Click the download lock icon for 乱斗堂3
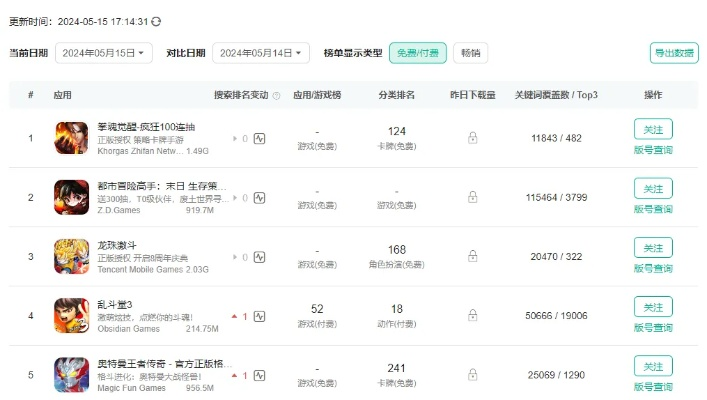The image size is (707, 400). pyautogui.click(x=473, y=315)
